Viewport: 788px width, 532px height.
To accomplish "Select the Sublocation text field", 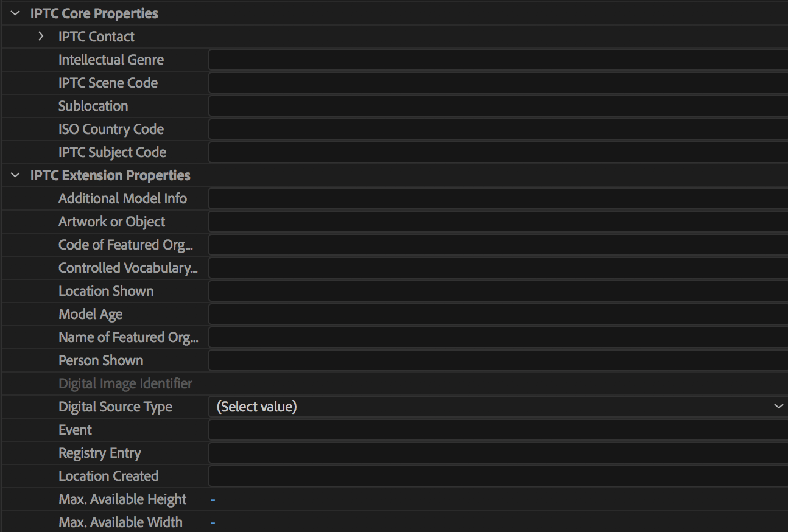I will click(426, 105).
